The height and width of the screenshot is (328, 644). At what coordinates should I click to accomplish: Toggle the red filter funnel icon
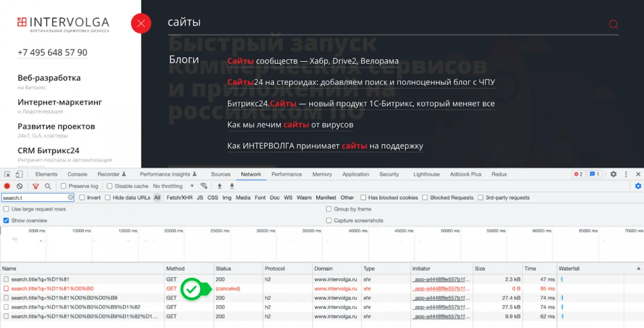pyautogui.click(x=35, y=186)
